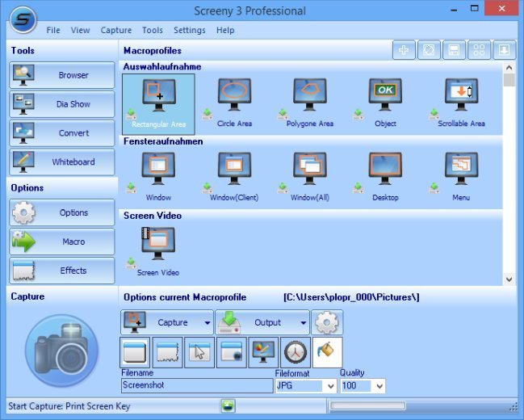Select Object capture profile
524x420 pixels.
tap(385, 104)
